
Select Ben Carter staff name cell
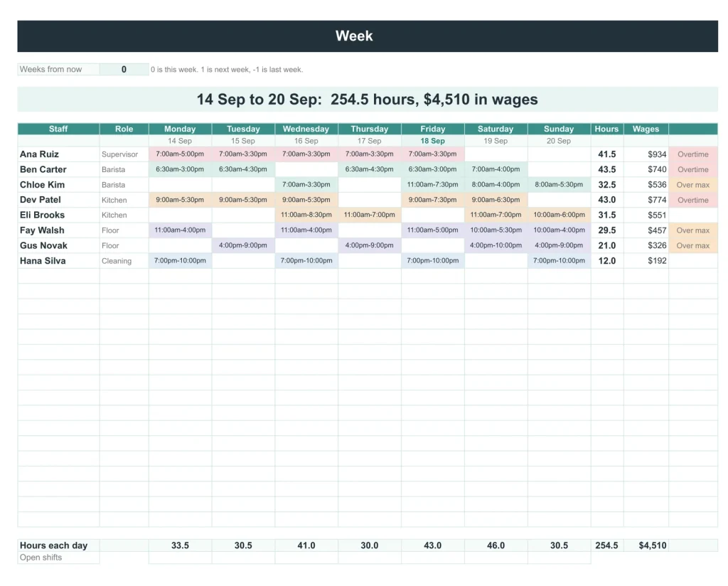coord(58,169)
